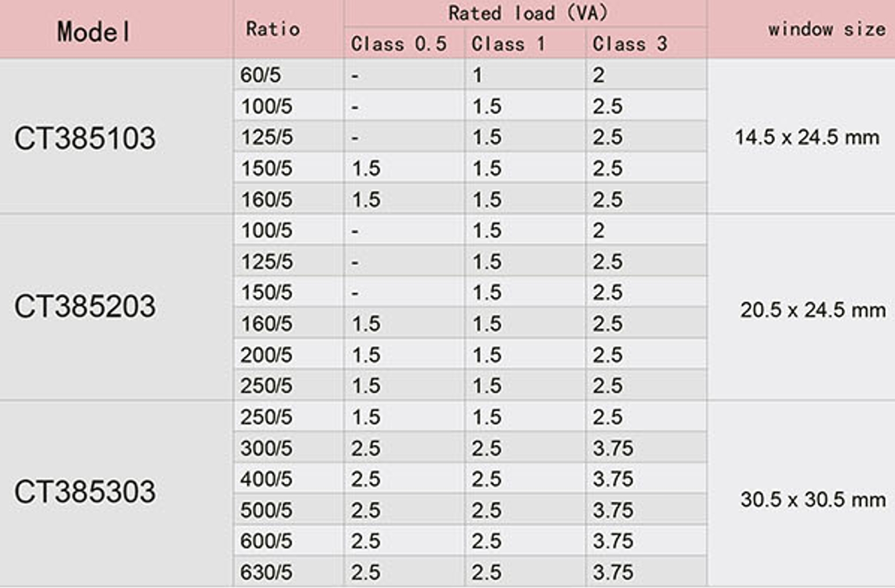Select the CT385103 model cell

click(85, 138)
